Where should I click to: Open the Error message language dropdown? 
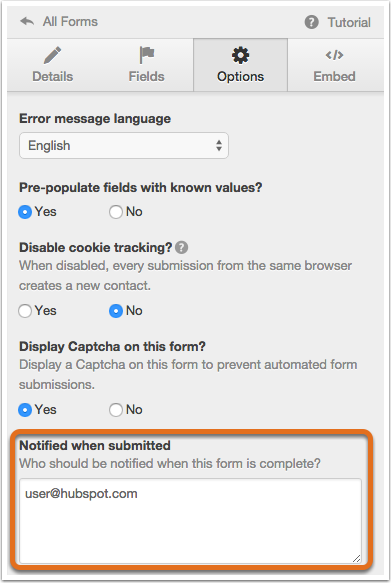[x=124, y=145]
